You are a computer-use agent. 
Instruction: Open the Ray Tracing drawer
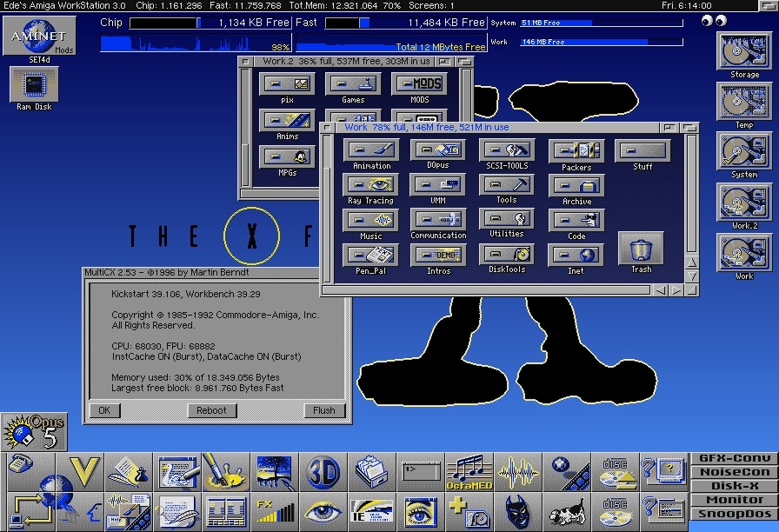pyautogui.click(x=370, y=184)
